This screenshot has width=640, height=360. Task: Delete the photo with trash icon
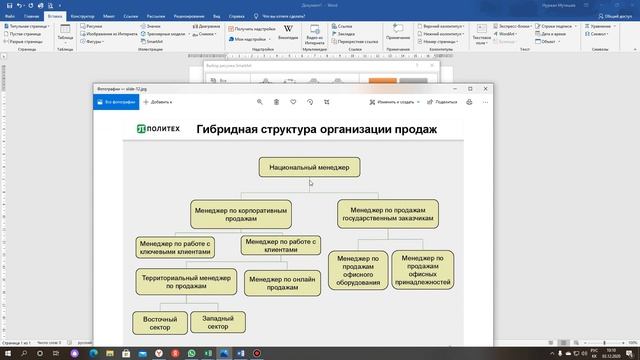[x=276, y=102]
